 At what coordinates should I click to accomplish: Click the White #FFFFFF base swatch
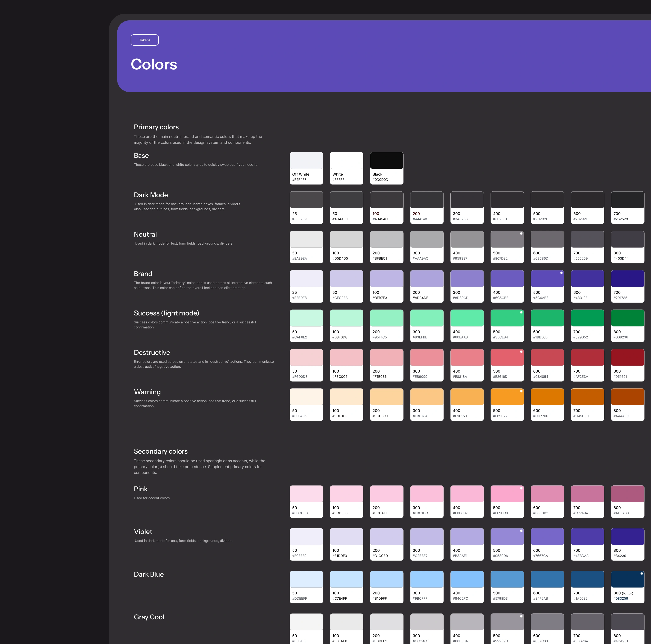click(x=346, y=168)
